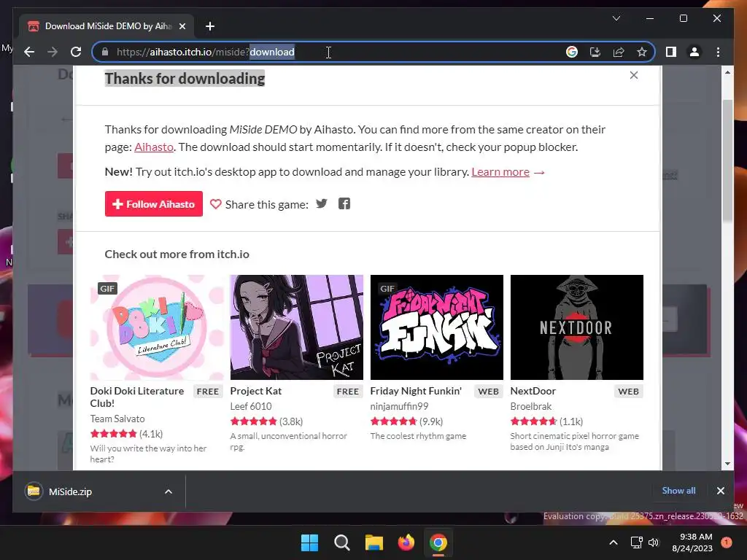Click the browser forward arrow
This screenshot has width=747, height=560.
[53, 52]
